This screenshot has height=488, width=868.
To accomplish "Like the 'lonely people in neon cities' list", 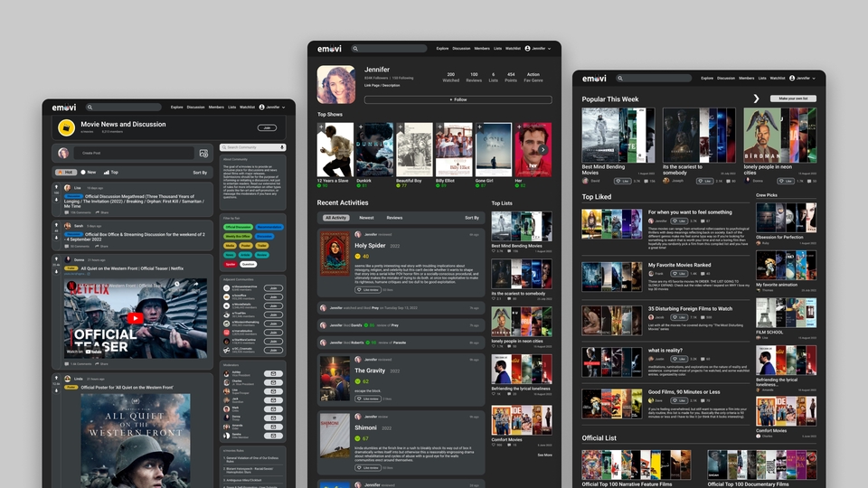I will [785, 181].
